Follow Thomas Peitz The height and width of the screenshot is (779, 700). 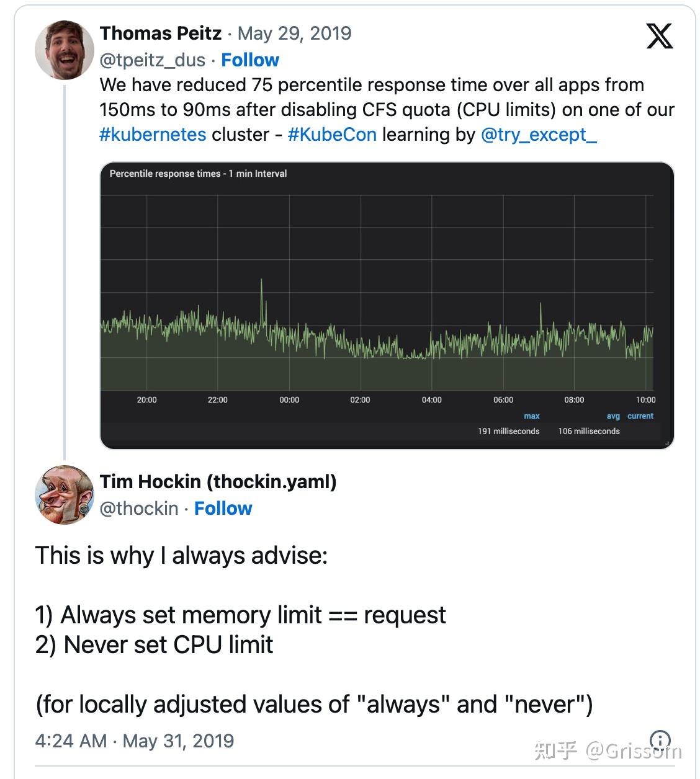(250, 60)
